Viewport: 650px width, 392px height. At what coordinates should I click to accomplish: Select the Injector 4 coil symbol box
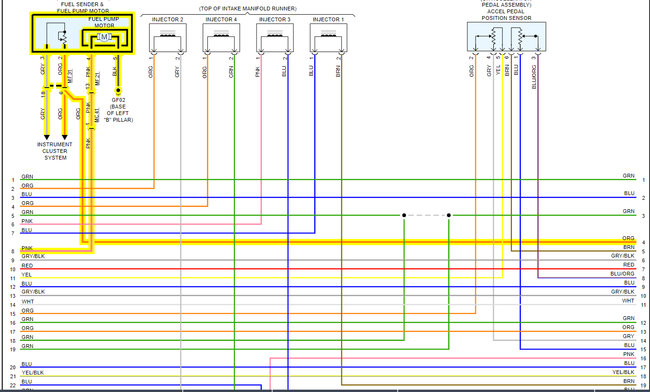tap(221, 38)
